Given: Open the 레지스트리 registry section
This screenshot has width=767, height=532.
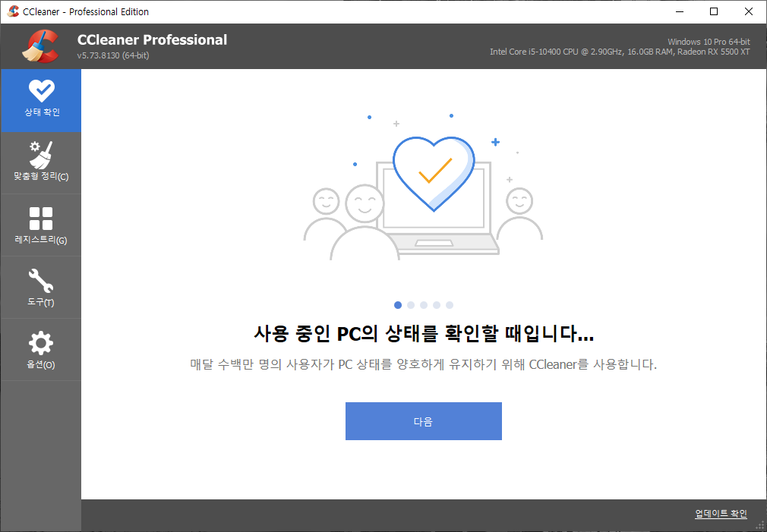Looking at the screenshot, I should [x=41, y=225].
